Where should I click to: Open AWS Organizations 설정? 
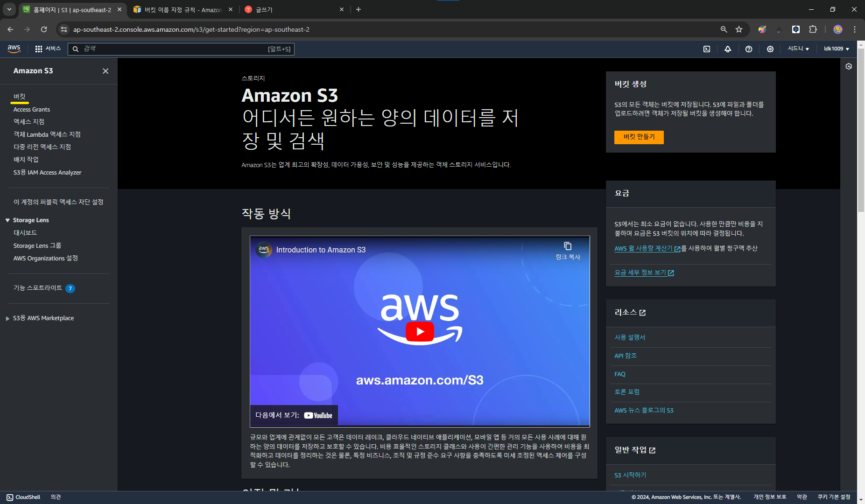point(46,259)
